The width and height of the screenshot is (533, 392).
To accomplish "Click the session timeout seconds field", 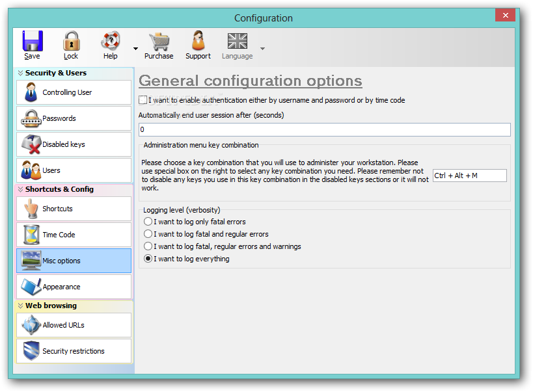I will pyautogui.click(x=325, y=129).
